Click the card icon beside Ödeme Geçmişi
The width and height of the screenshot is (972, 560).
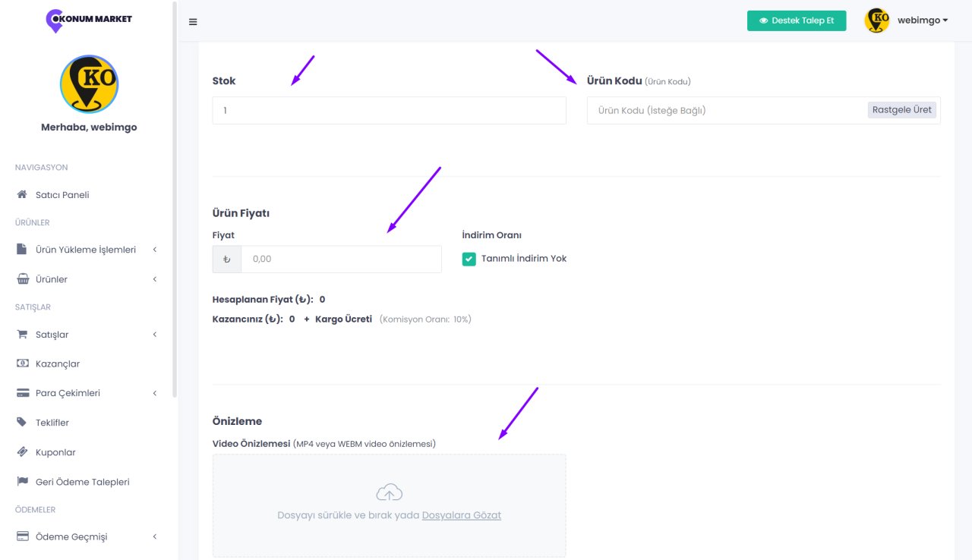tap(23, 536)
